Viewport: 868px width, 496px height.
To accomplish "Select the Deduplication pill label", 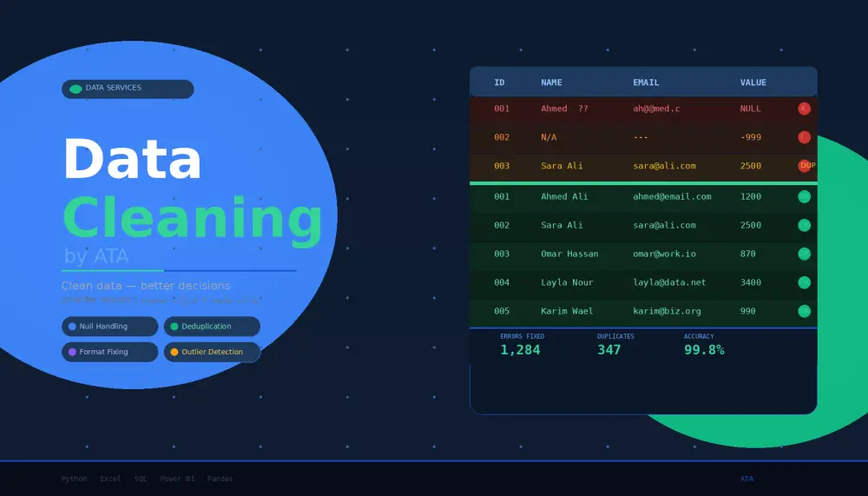I will click(207, 327).
